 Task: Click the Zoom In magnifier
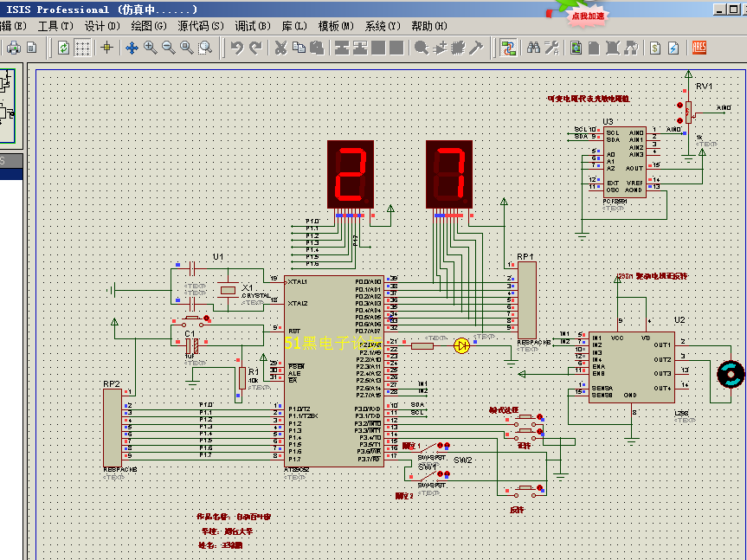(150, 48)
